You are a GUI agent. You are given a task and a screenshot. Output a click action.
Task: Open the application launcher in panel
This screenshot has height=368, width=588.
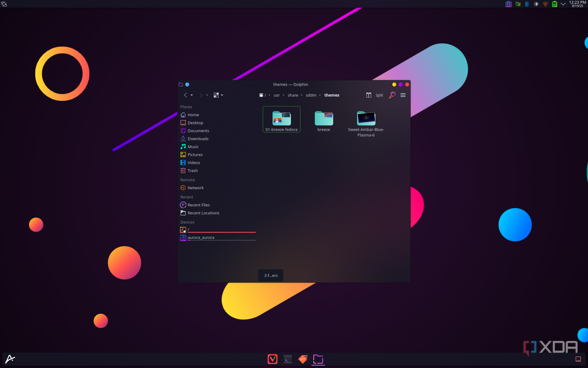click(x=10, y=359)
